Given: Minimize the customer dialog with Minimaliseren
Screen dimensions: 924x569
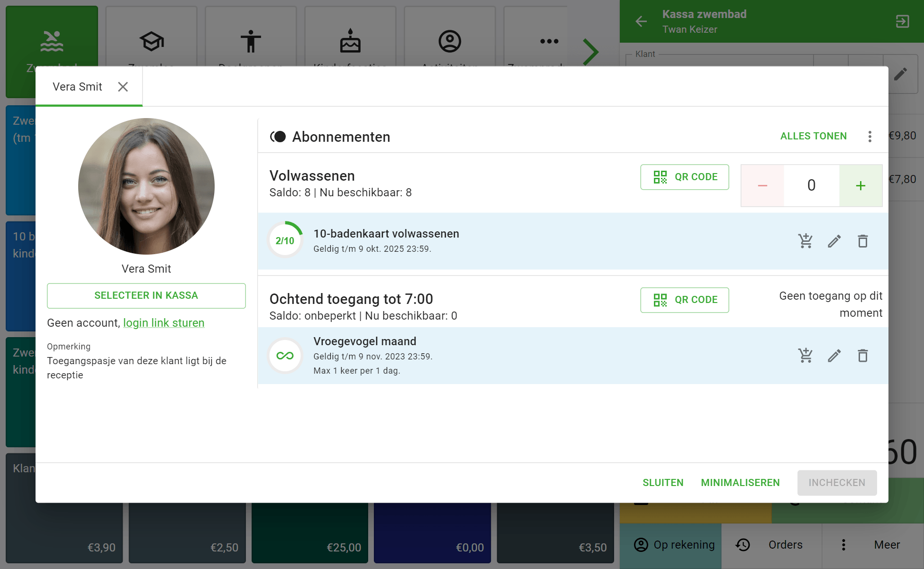Looking at the screenshot, I should (740, 483).
